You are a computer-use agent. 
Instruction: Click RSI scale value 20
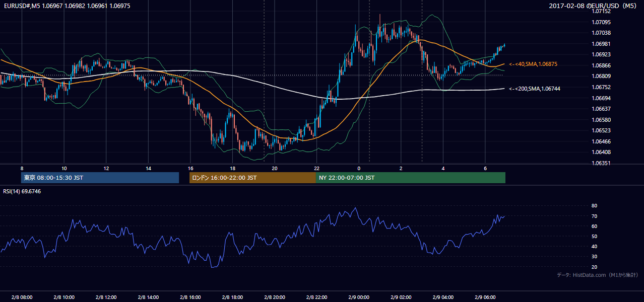click(595, 267)
